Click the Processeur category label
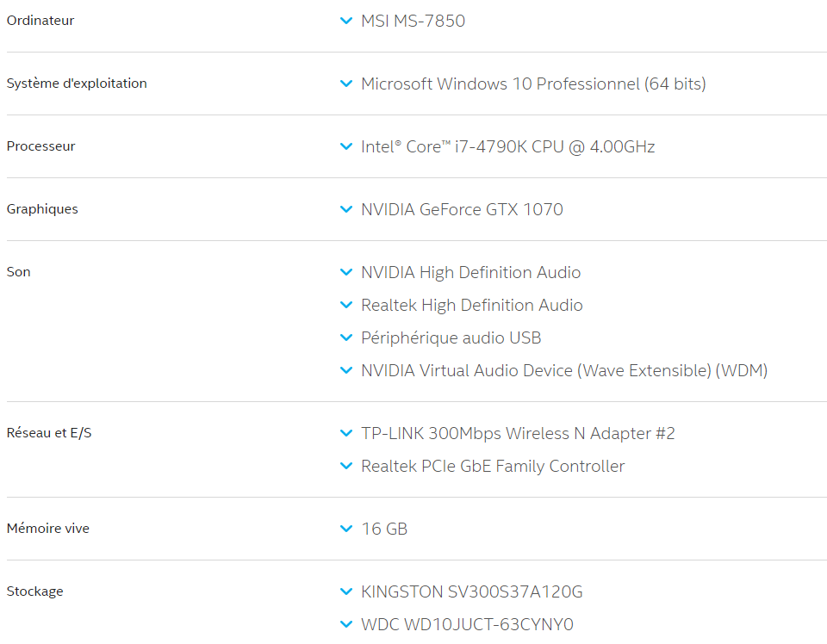 pyautogui.click(x=40, y=146)
